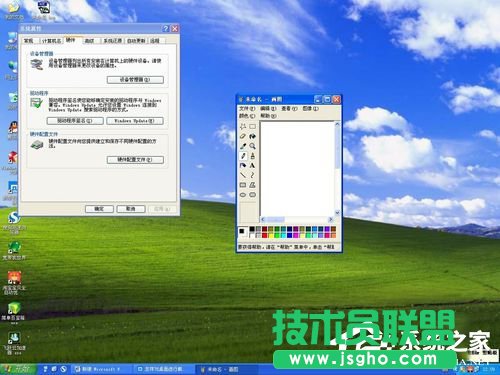Click the white Paint canvas
500x375 pixels.
click(297, 169)
